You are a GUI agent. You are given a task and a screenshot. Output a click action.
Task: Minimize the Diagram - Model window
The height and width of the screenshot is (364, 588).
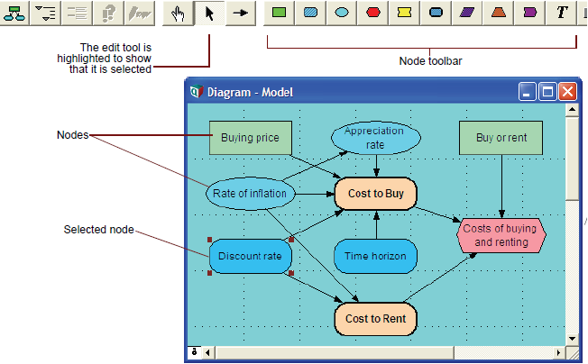527,91
